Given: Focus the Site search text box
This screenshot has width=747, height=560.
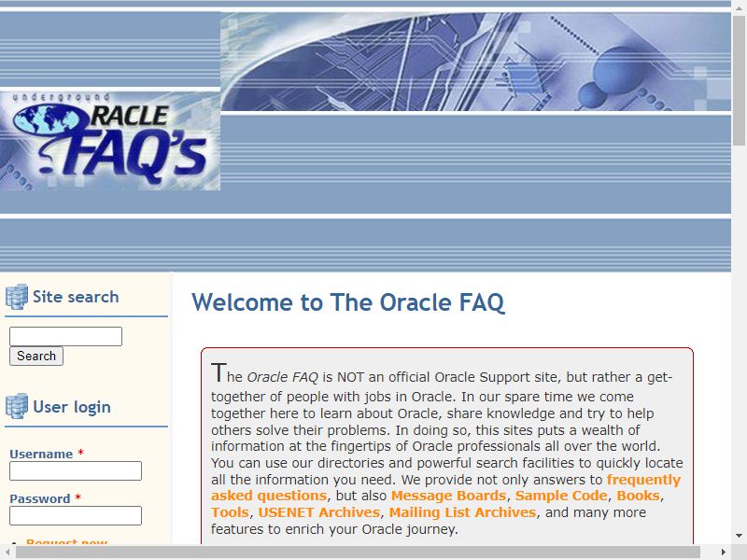Looking at the screenshot, I should (x=65, y=336).
